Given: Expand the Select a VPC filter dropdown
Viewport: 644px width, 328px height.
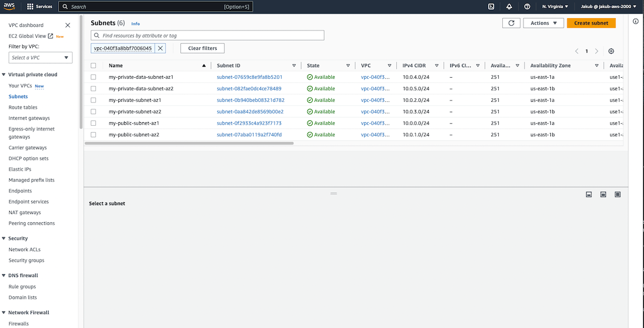Looking at the screenshot, I should 40,57.
